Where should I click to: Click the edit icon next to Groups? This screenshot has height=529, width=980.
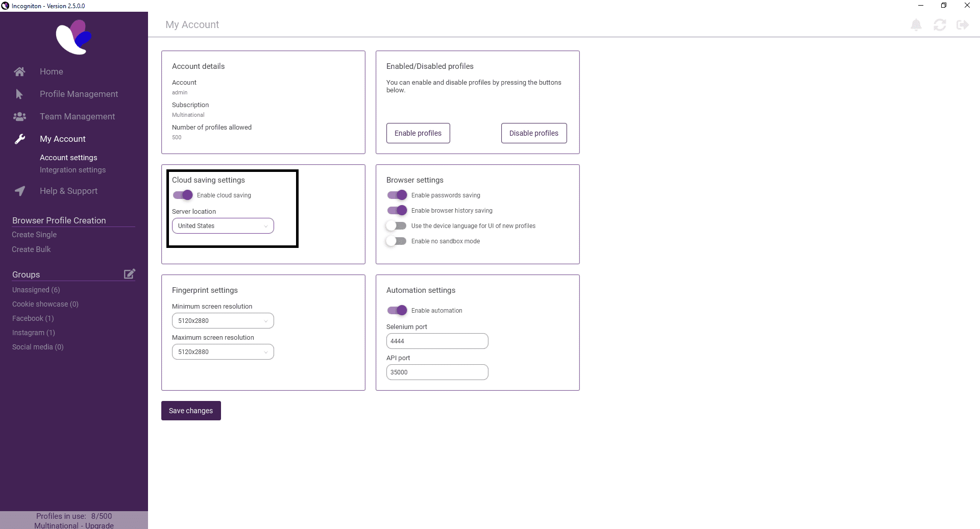tap(129, 274)
